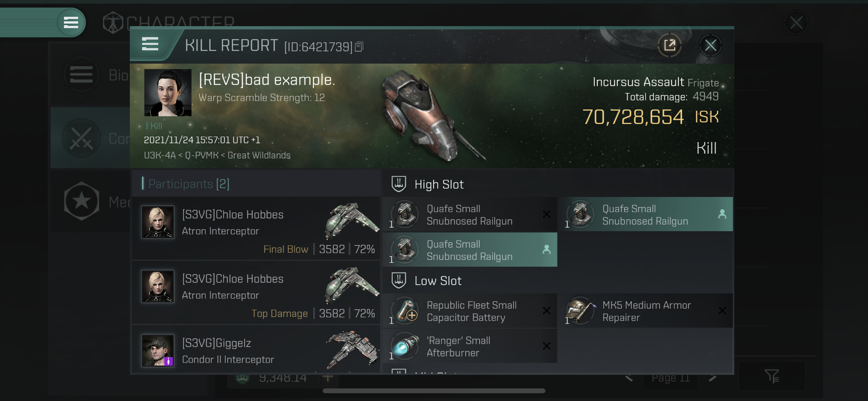Select the MK5 Medium Armor Repairer item
The width and height of the screenshot is (868, 401).
[x=645, y=311]
